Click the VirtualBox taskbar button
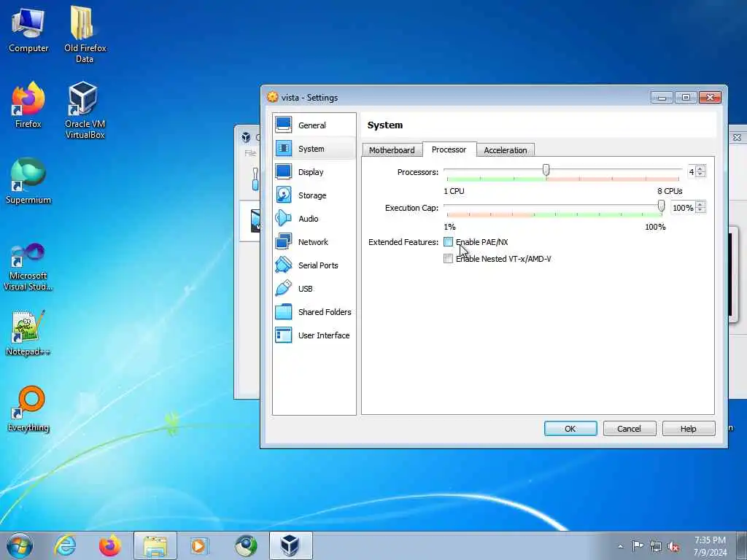This screenshot has height=560, width=747. (x=290, y=545)
